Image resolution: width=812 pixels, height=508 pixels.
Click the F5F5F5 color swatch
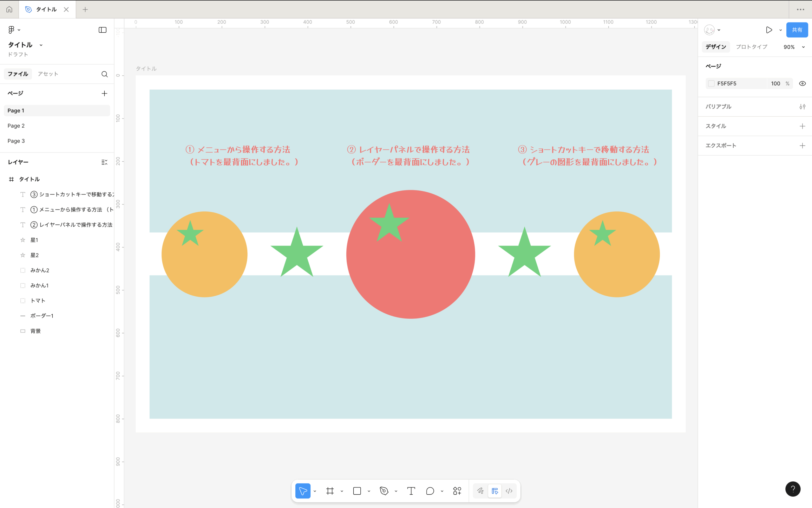tap(711, 83)
